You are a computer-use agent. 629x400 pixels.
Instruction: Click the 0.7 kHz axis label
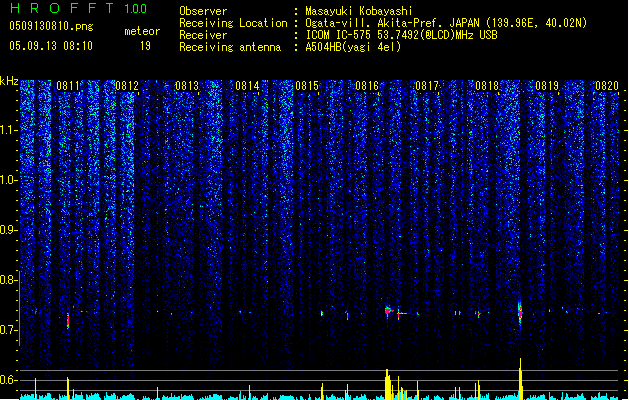pyautogui.click(x=8, y=330)
